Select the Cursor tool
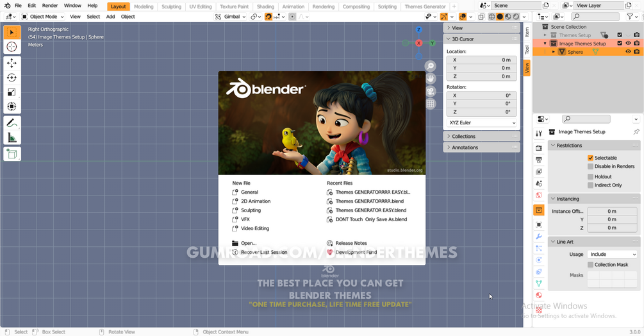644x336 pixels. (12, 47)
